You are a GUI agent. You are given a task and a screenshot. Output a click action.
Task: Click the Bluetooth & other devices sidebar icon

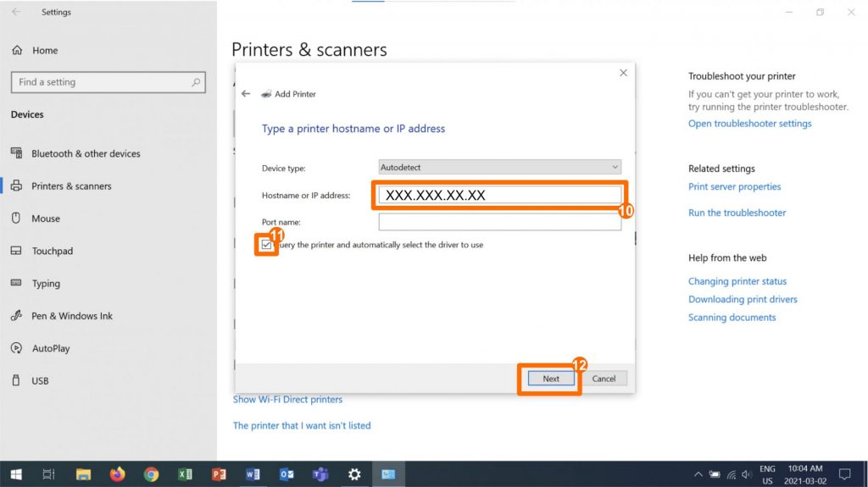[16, 153]
